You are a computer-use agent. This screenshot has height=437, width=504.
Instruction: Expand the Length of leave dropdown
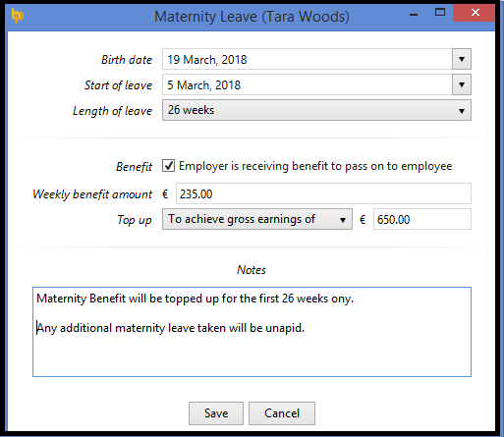point(316,110)
